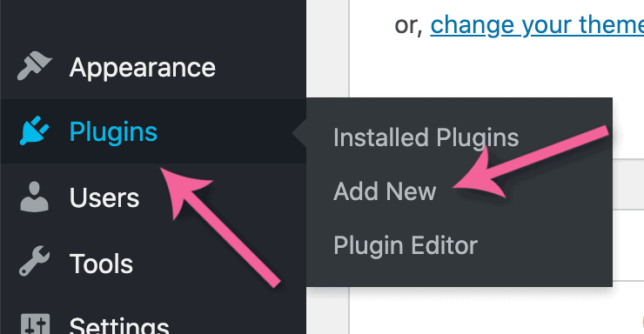
Task: Click the flyout submenu triangle pointer beside Plugins
Action: [x=300, y=132]
